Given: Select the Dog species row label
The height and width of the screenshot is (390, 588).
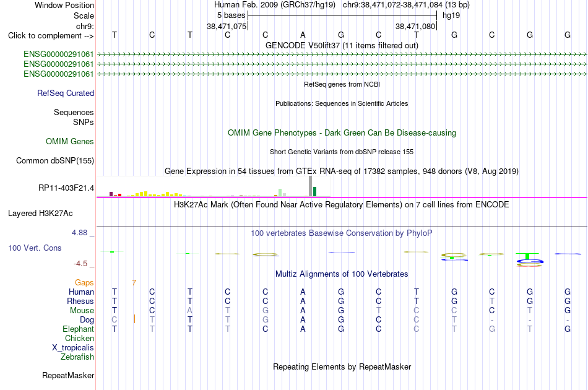Looking at the screenshot, I should click(x=87, y=320).
